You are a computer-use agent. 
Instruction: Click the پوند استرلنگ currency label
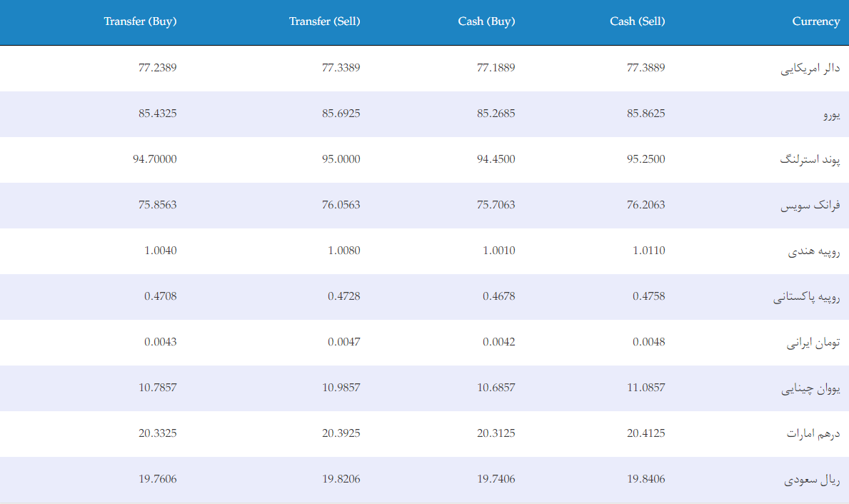[810, 160]
